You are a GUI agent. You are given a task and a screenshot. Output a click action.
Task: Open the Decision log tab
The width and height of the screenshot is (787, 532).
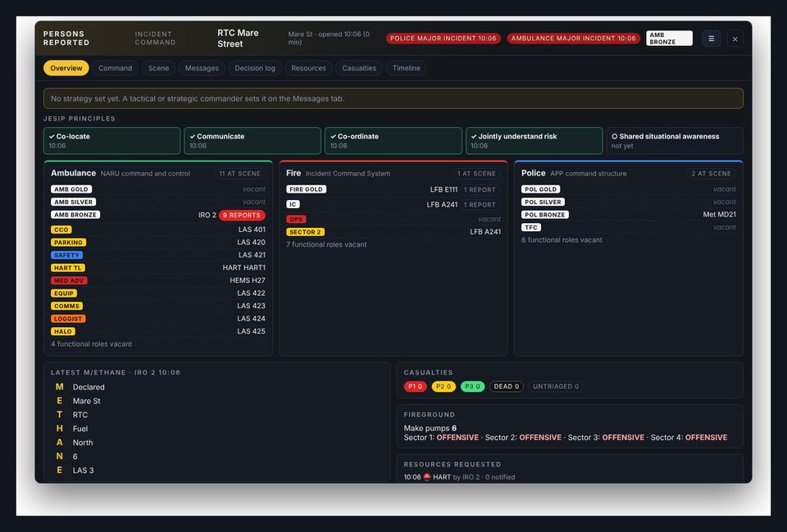click(x=255, y=68)
